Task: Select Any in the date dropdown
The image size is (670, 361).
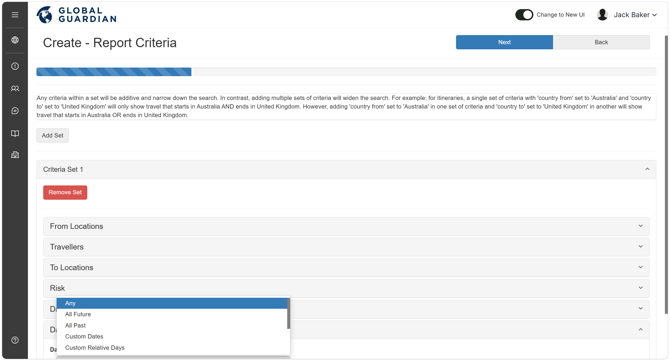Action: (172, 303)
